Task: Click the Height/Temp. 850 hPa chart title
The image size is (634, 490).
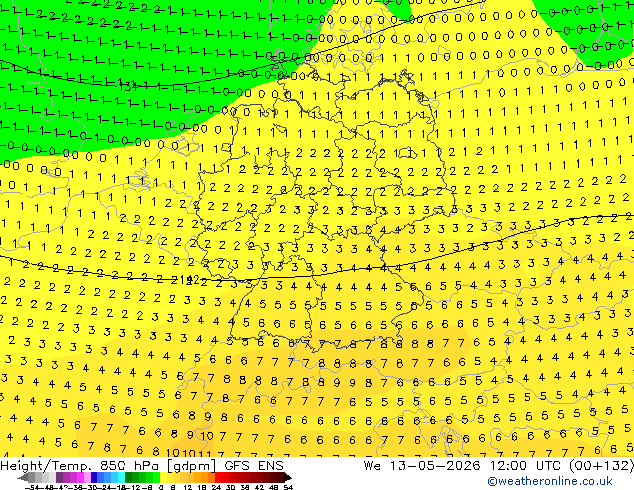Action: pos(79,466)
